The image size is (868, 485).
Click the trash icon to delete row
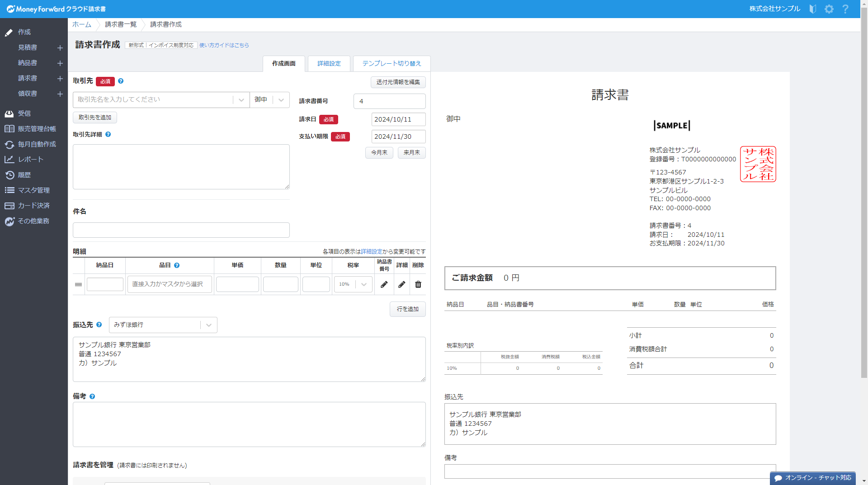[x=418, y=284]
